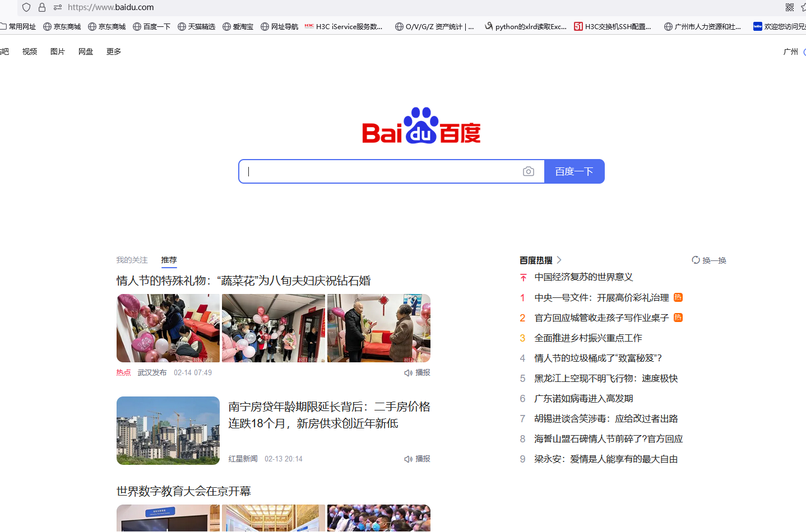Click the orange 热 badge beside 官方回应城管
806x532 pixels.
coord(678,318)
